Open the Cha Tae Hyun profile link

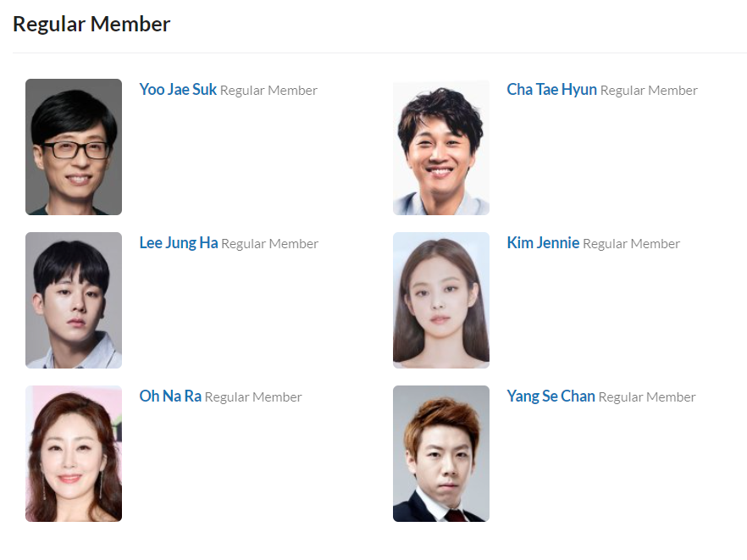551,90
